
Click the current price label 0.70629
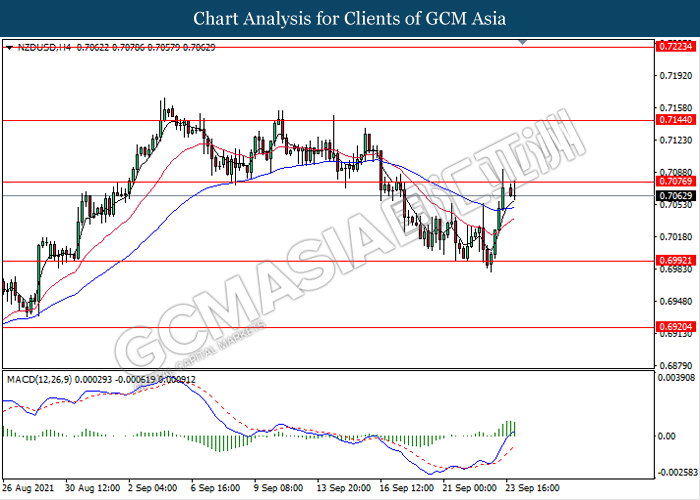675,196
